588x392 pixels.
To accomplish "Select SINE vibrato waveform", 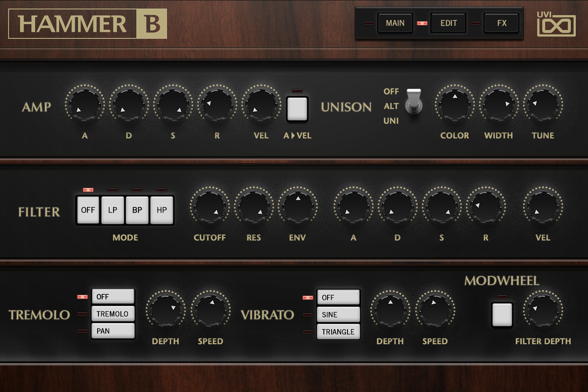I will [x=339, y=314].
